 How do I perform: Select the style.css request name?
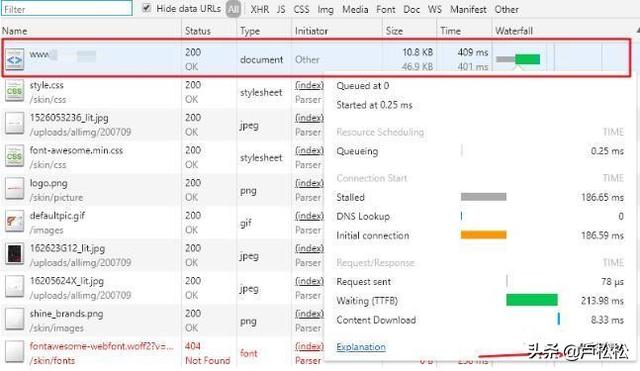tap(47, 85)
